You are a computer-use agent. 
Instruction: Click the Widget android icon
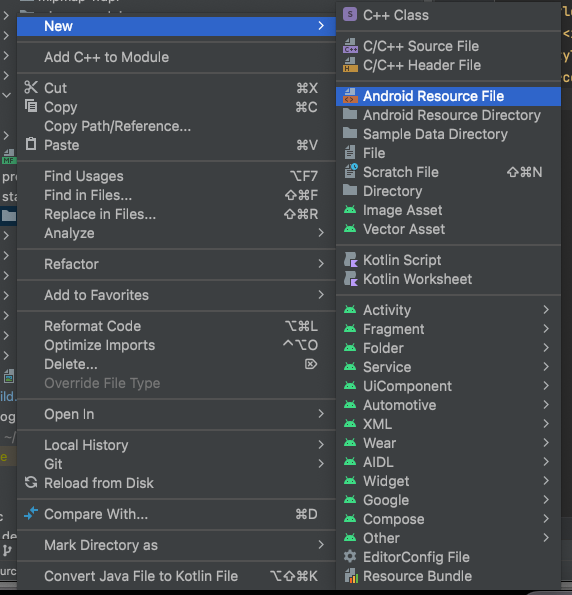tap(350, 480)
